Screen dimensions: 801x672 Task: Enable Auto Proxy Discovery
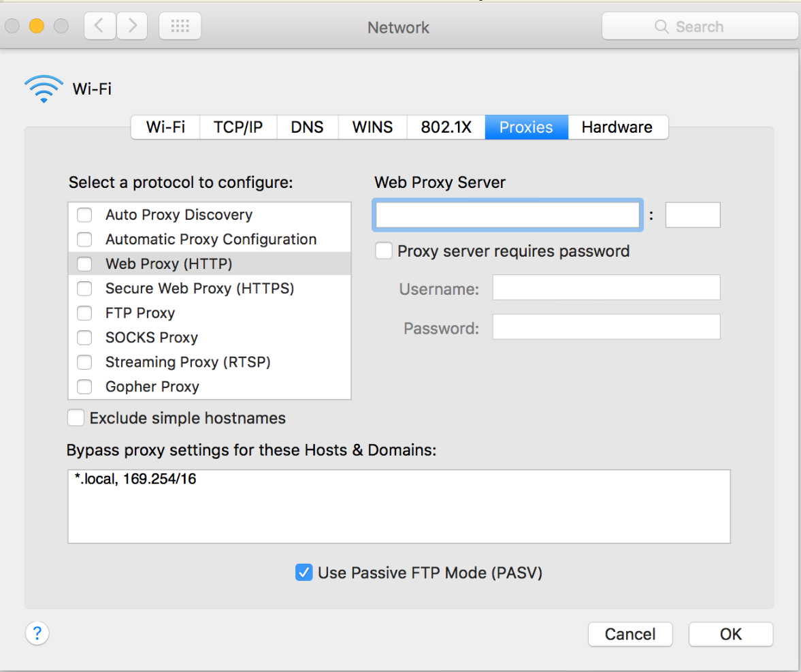[x=84, y=214]
